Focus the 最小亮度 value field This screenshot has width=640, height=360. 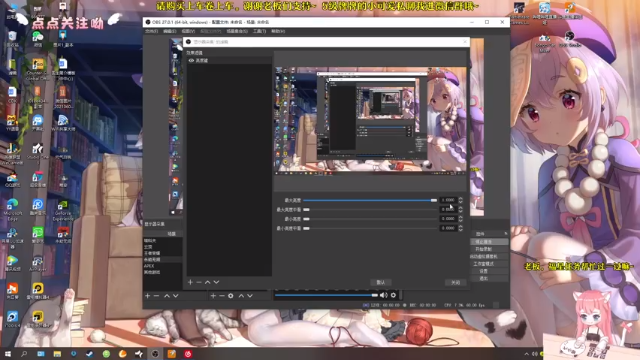(x=448, y=219)
